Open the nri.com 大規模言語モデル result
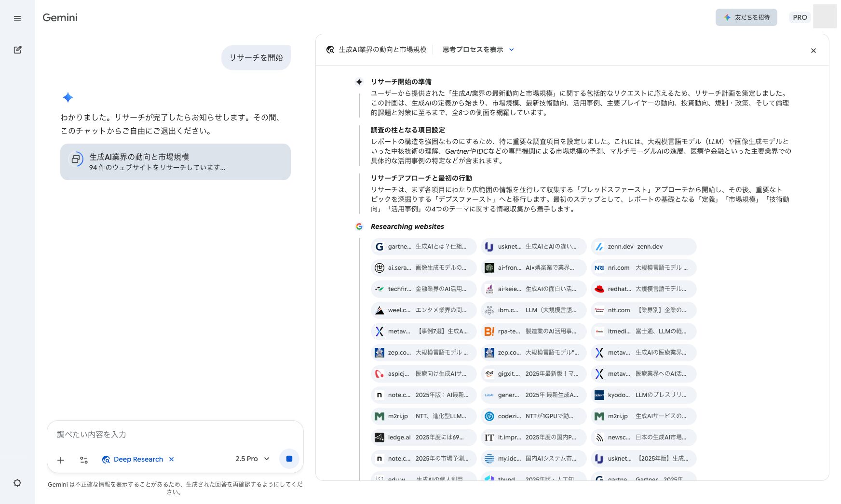The width and height of the screenshot is (841, 504). tap(643, 267)
